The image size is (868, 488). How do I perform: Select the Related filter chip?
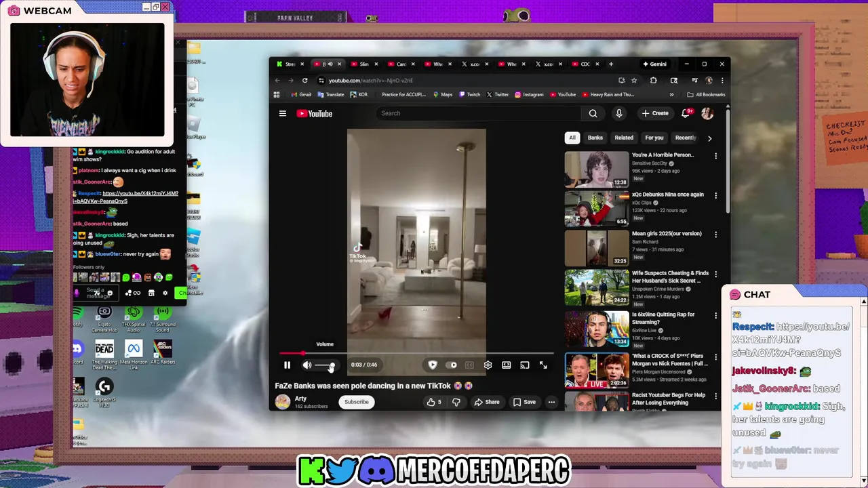624,138
